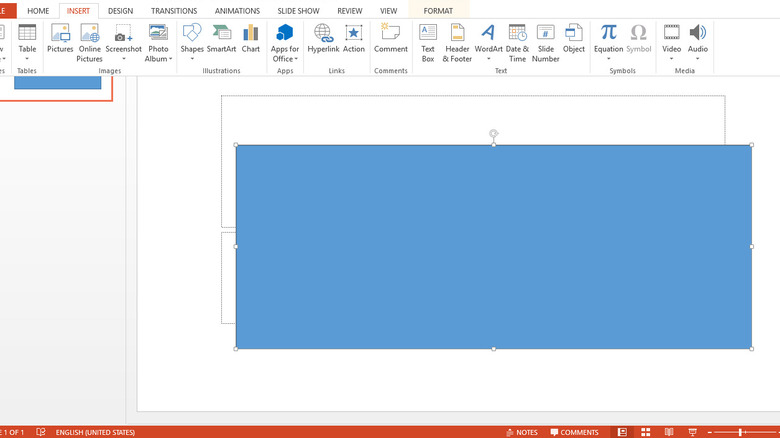Insert Slide Number
780x438 pixels.
[x=545, y=41]
